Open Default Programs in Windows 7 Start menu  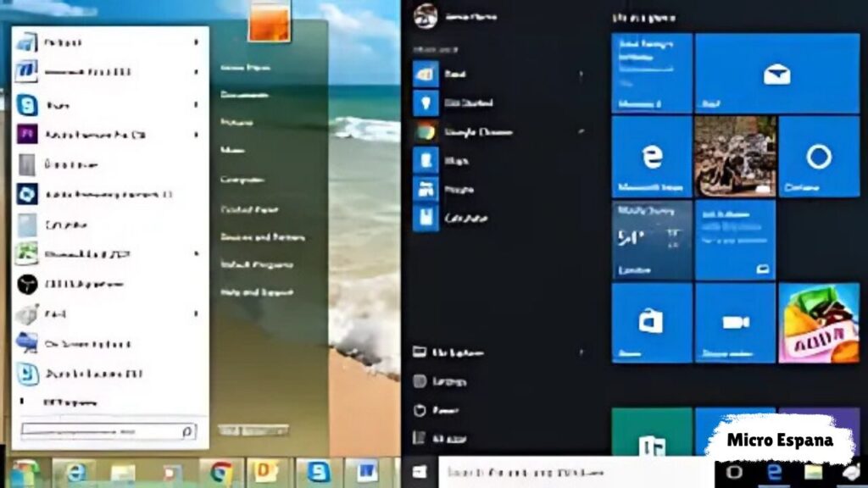tap(257, 264)
